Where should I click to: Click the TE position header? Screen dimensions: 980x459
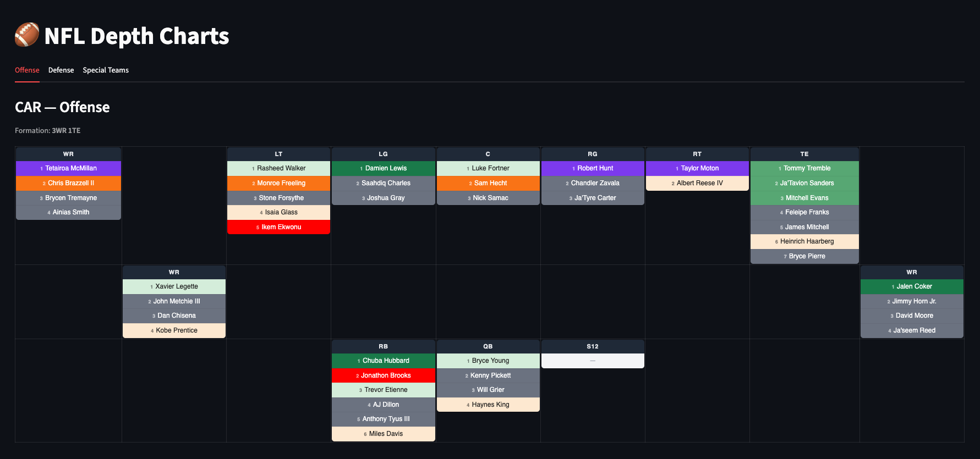point(804,154)
